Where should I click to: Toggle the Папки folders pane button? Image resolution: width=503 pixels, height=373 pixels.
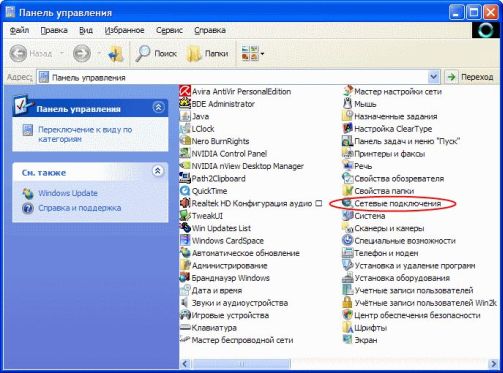pyautogui.click(x=207, y=53)
